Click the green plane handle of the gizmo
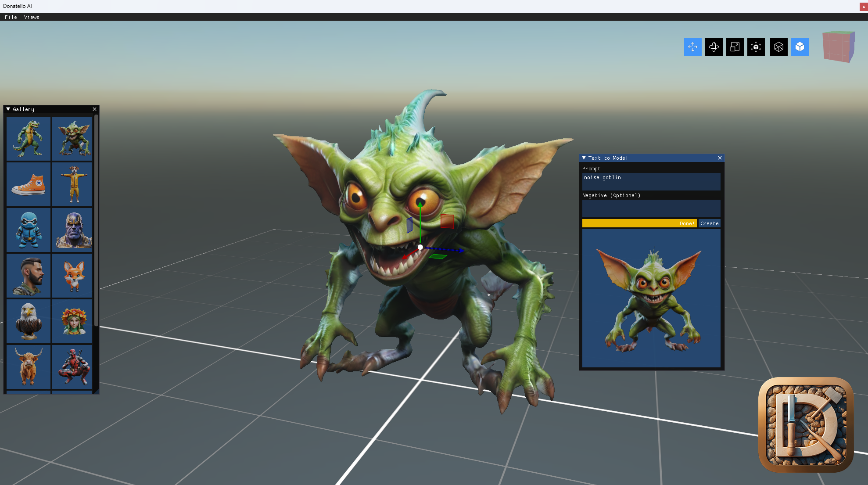 point(438,256)
